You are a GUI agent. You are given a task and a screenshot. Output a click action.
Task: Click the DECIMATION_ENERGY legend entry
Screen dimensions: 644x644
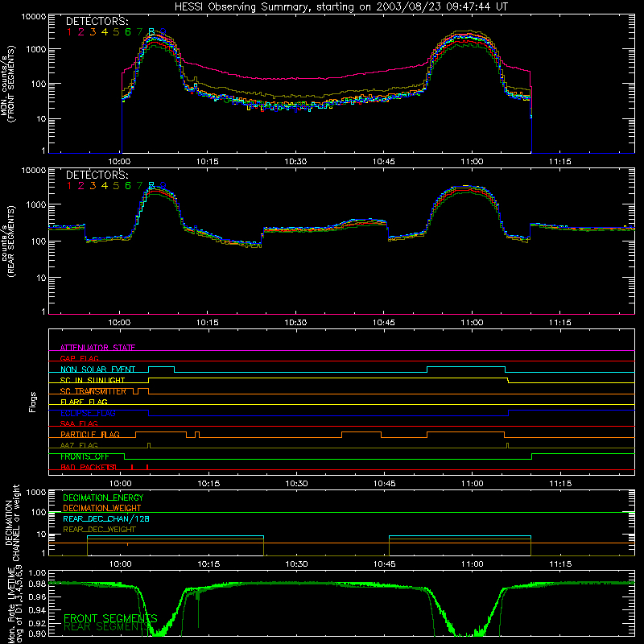point(103,497)
